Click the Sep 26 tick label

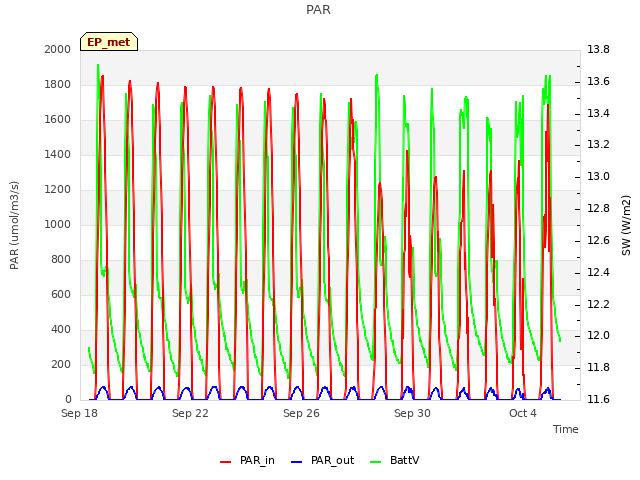(301, 413)
